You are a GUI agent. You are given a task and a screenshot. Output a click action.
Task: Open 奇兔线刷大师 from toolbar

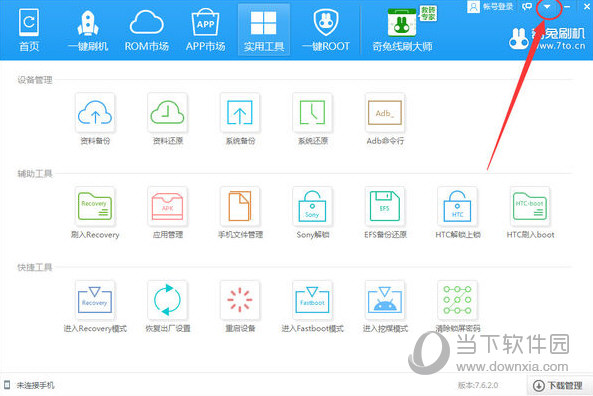click(x=402, y=30)
